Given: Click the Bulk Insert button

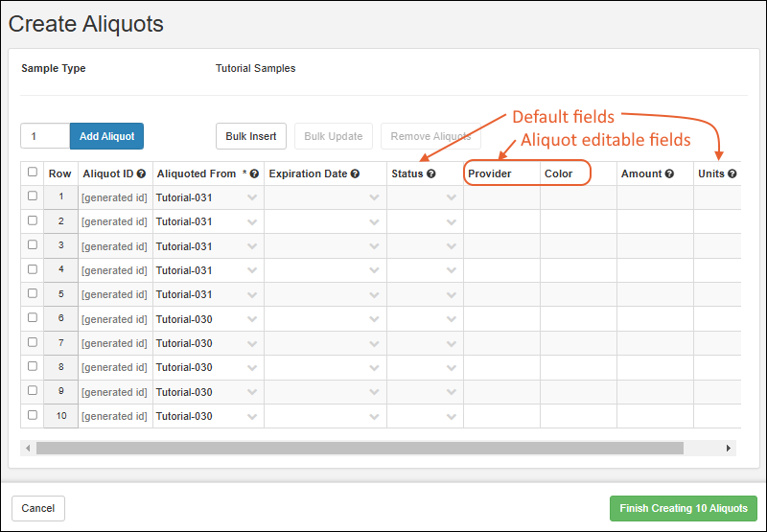Looking at the screenshot, I should pyautogui.click(x=251, y=136).
